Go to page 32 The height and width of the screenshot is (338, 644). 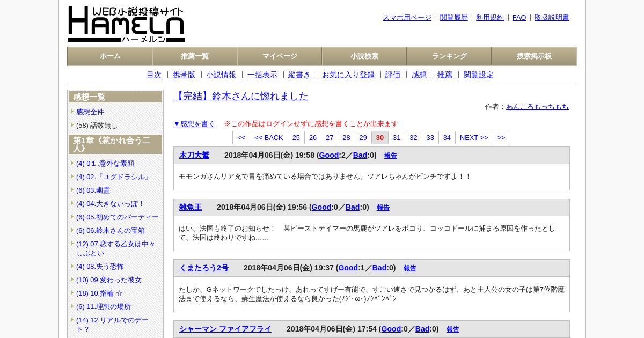(413, 138)
